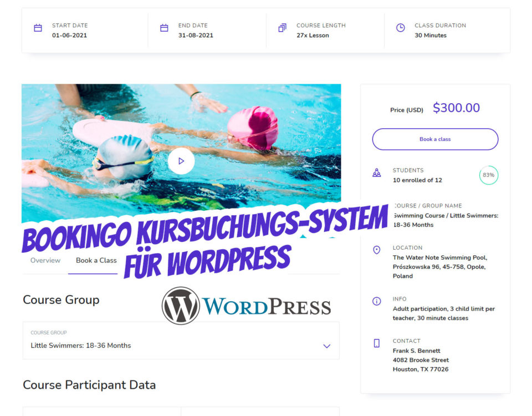Click the $300.00 price text
This screenshot has height=416, width=532.
point(456,108)
